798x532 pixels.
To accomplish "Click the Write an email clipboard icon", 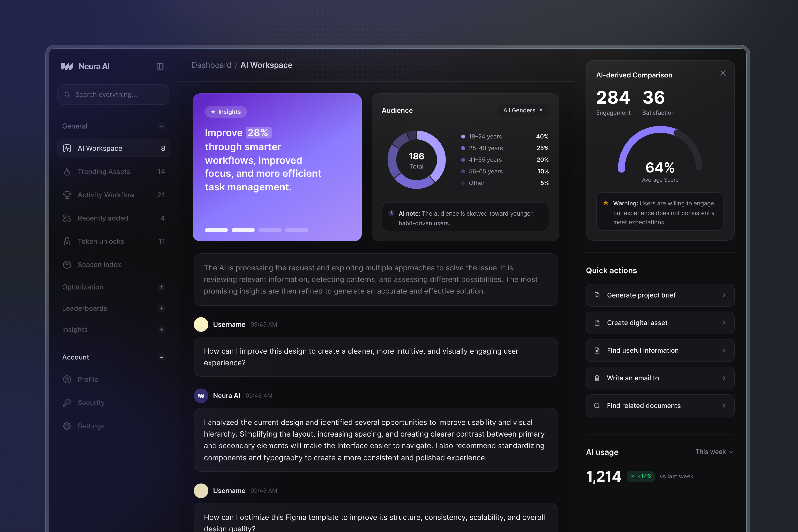I will 597,378.
